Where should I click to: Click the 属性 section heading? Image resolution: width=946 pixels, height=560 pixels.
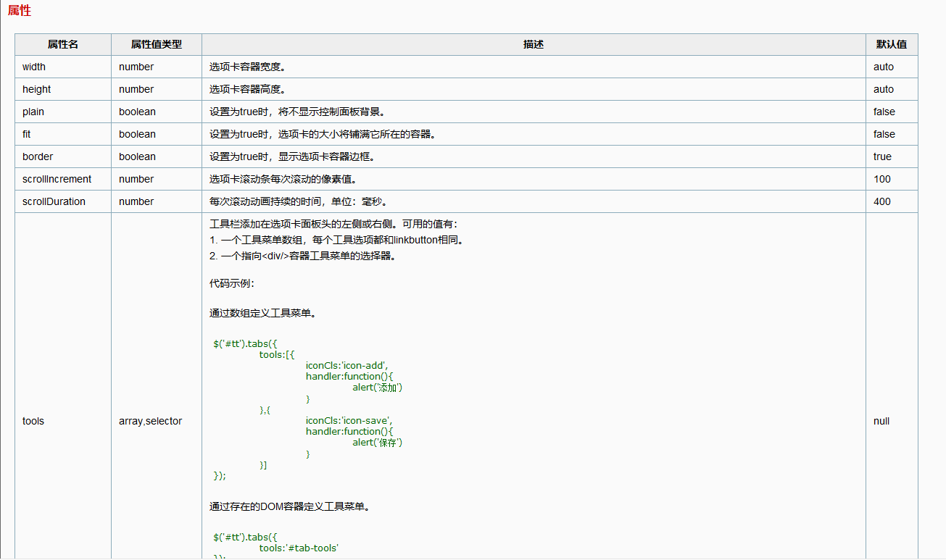click(x=20, y=11)
